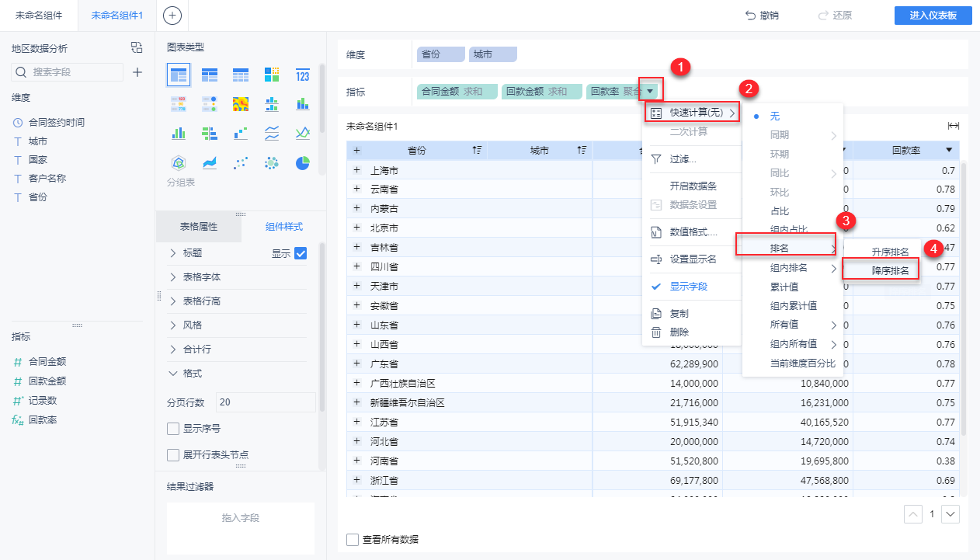This screenshot has width=980, height=560.
Task: Add a new component tab with the circled plus
Action: click(173, 15)
